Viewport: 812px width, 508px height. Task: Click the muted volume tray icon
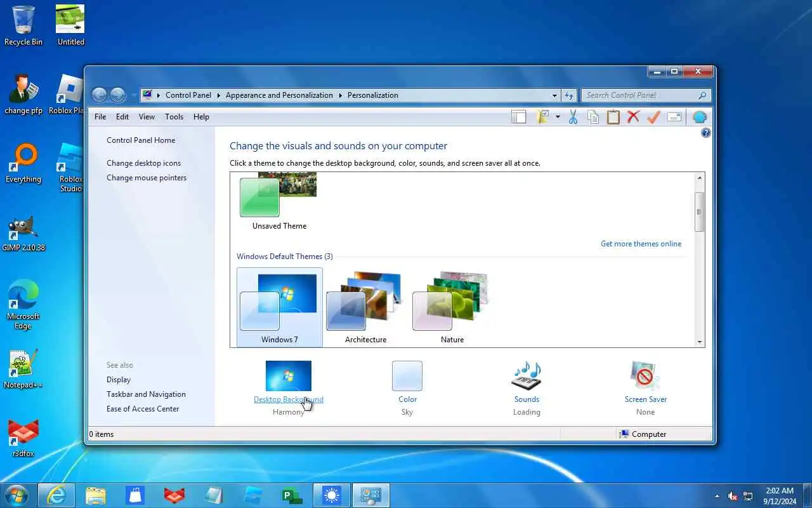coord(733,496)
